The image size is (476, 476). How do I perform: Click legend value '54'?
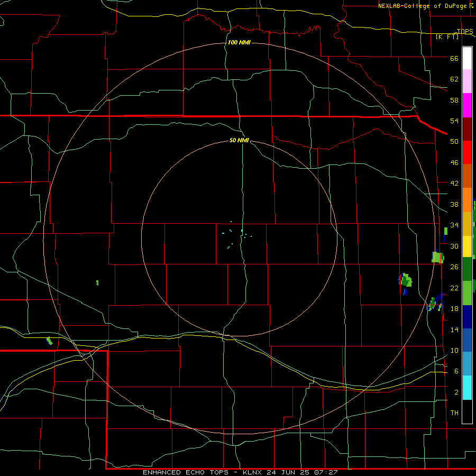[x=454, y=121]
